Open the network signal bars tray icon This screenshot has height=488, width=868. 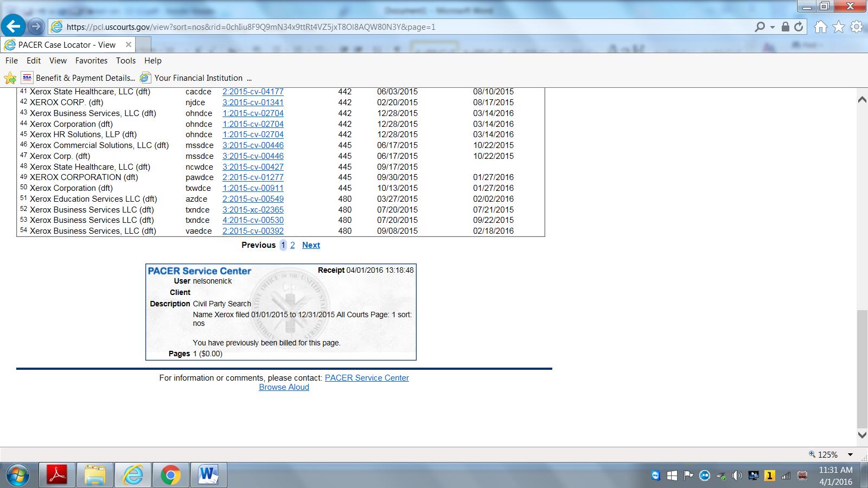(786, 476)
